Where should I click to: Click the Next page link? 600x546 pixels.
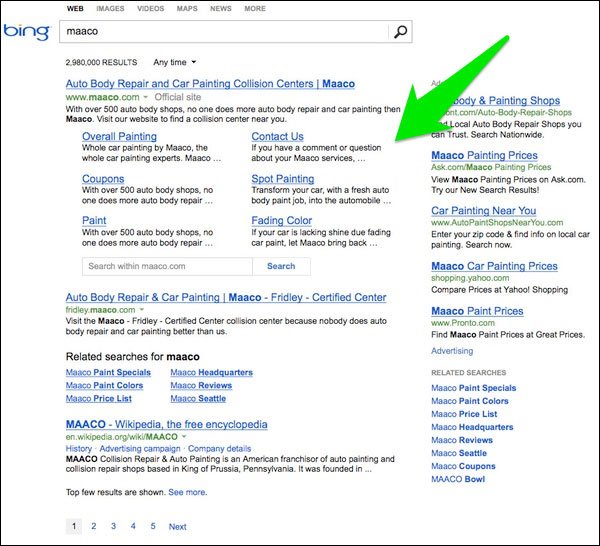178,526
